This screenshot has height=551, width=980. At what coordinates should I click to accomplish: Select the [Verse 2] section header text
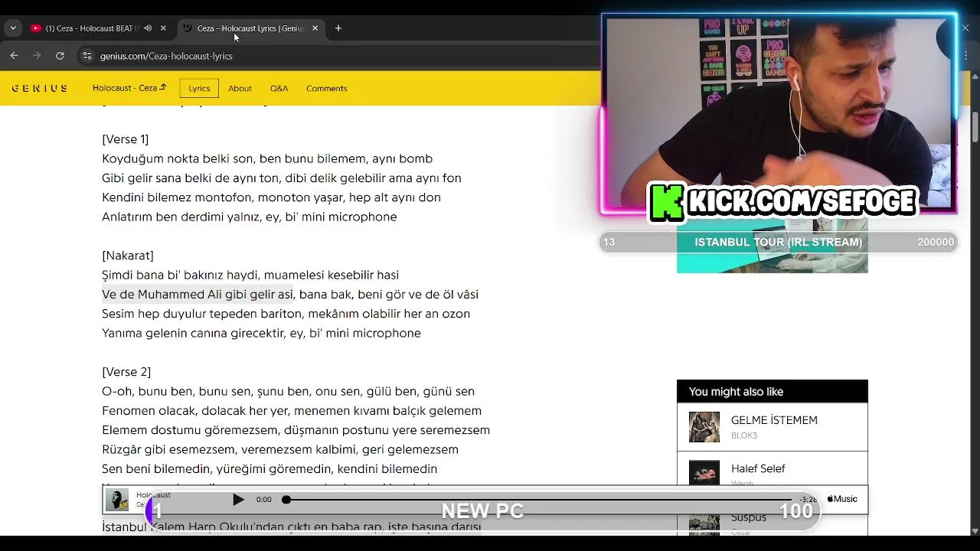[x=126, y=372]
